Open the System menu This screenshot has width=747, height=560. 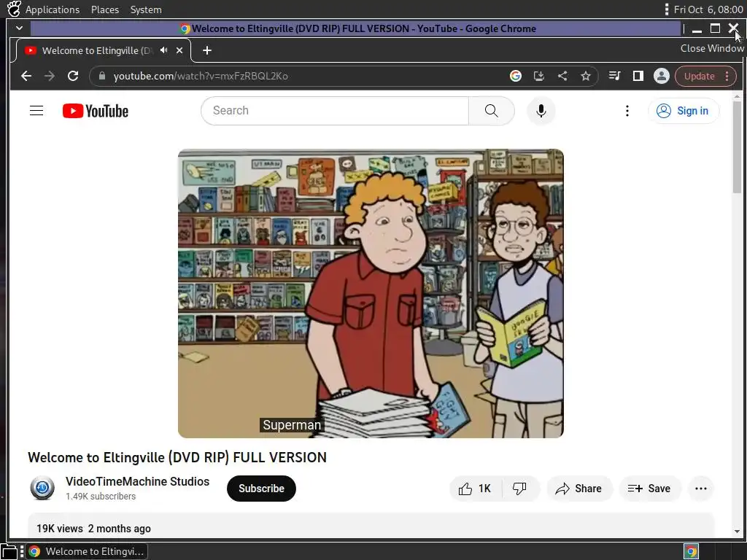click(x=146, y=9)
